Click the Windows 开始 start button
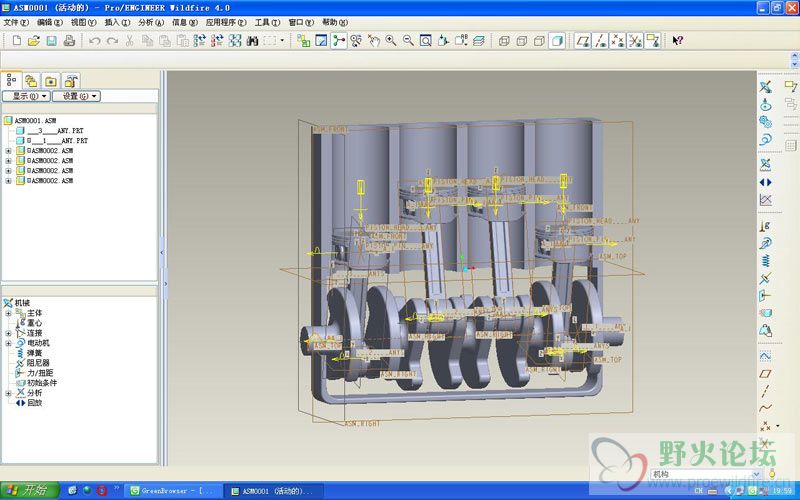The height and width of the screenshot is (500, 800). pyautogui.click(x=30, y=490)
